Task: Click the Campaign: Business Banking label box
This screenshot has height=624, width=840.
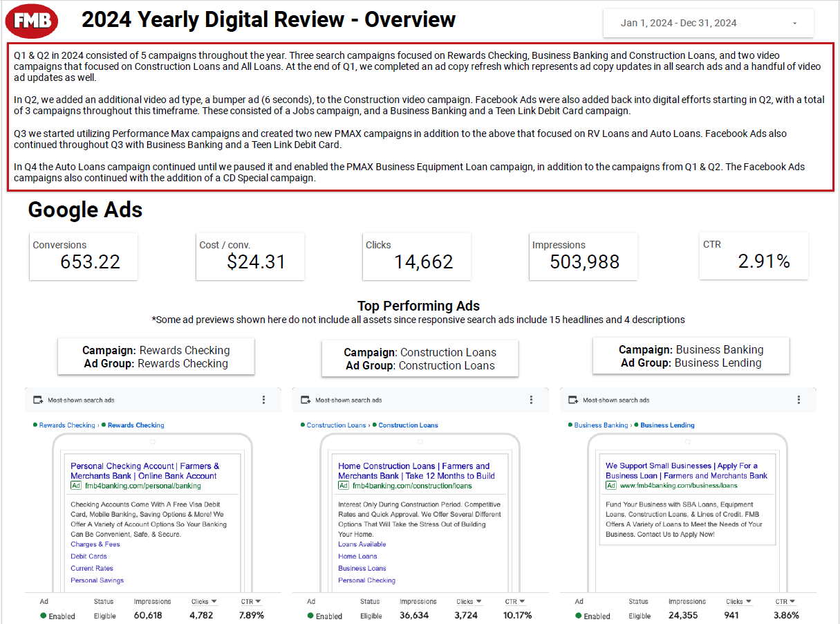Action: (691, 356)
